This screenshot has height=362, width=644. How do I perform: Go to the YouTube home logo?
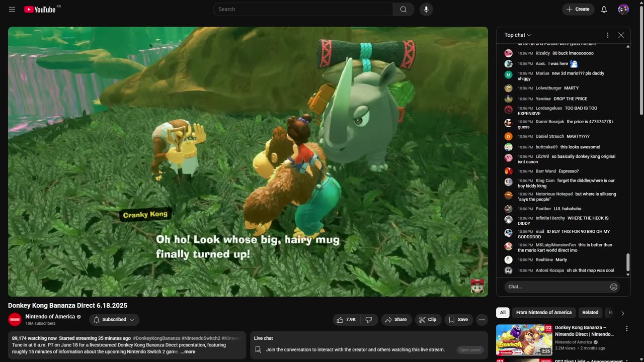point(40,10)
